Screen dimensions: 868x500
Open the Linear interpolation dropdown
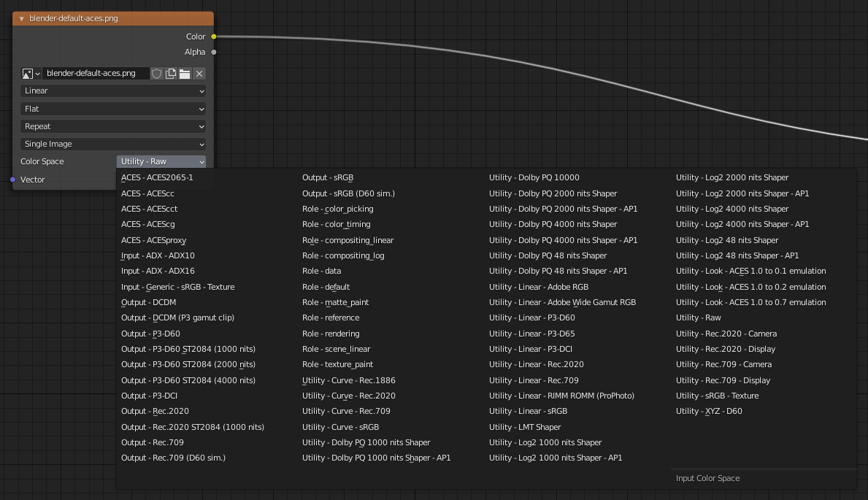113,91
